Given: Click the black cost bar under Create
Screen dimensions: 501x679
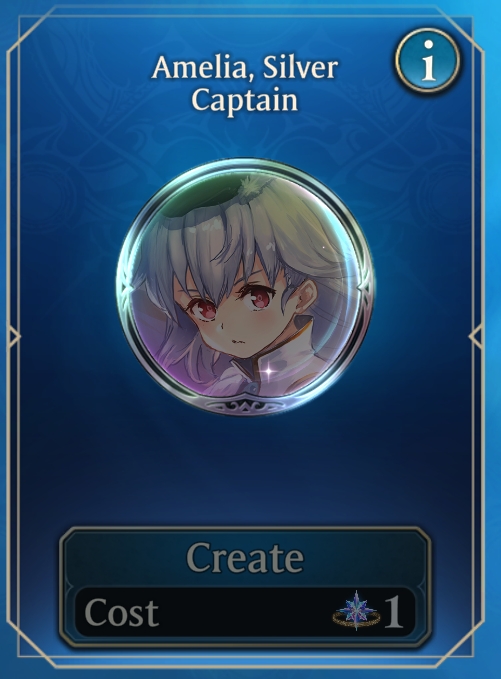Looking at the screenshot, I should (x=245, y=612).
